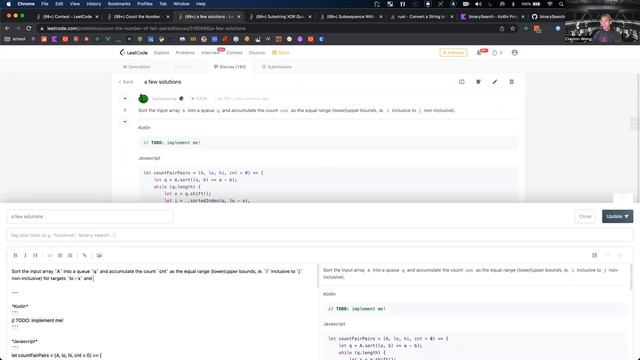The image size is (640, 360).
Task: Focus the tag your topic field
Action: 320,236
